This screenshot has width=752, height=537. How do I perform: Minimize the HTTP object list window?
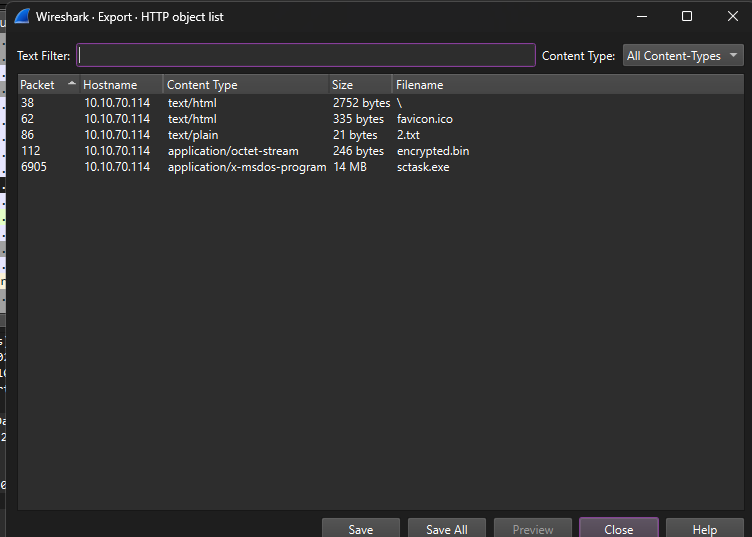coord(642,16)
